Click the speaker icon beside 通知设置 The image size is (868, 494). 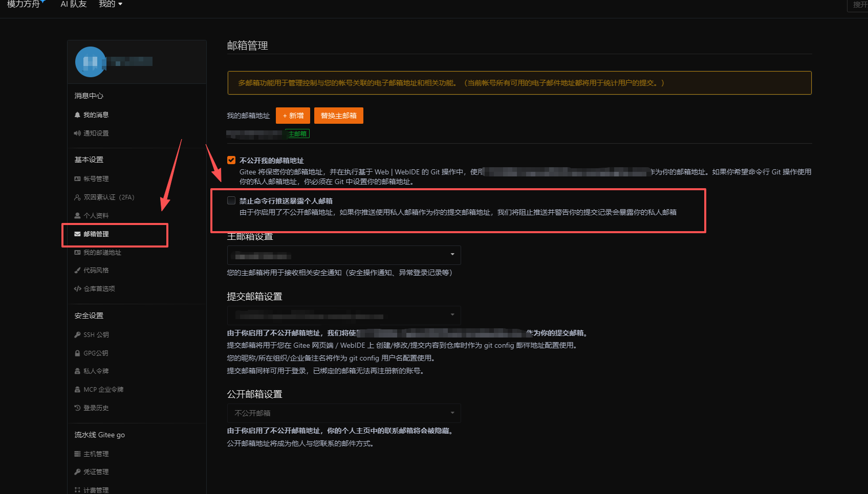point(77,133)
